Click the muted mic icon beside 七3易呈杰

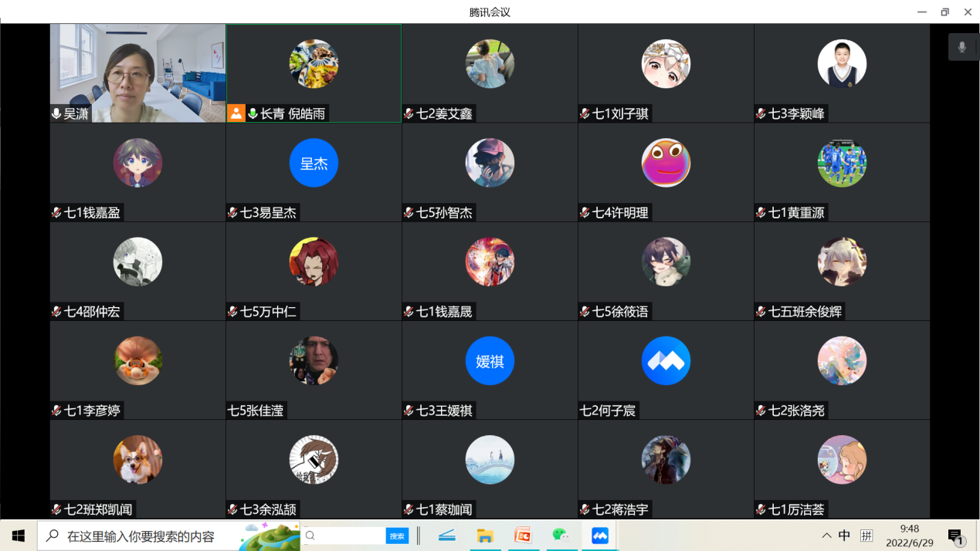click(233, 212)
